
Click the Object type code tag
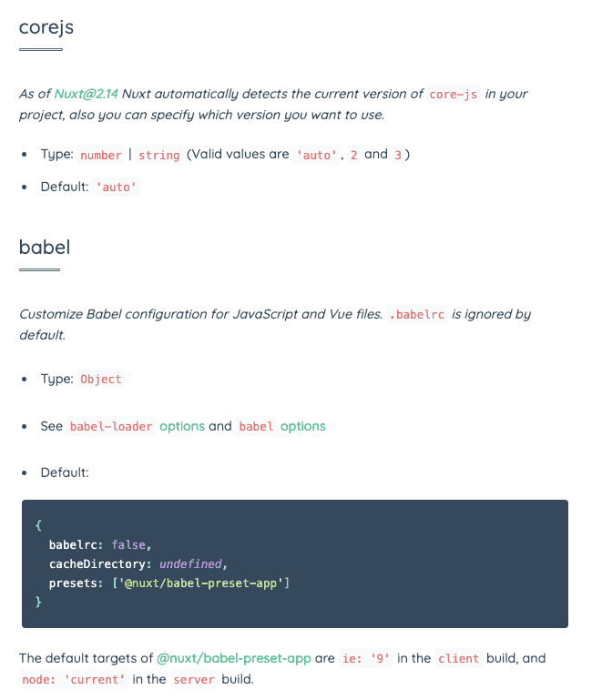point(101,379)
